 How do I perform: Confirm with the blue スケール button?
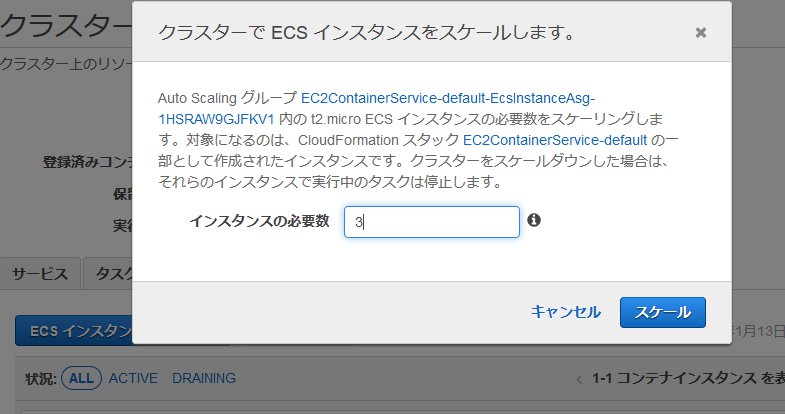662,312
